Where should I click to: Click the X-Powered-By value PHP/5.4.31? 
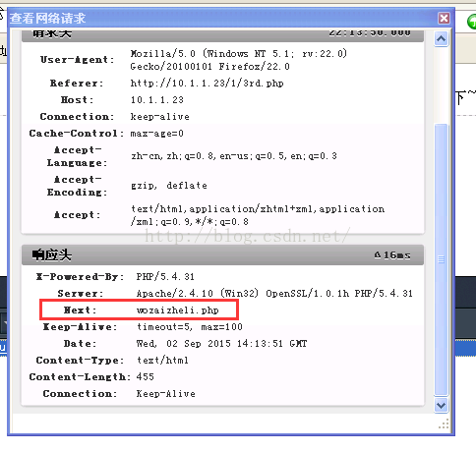[165, 277]
